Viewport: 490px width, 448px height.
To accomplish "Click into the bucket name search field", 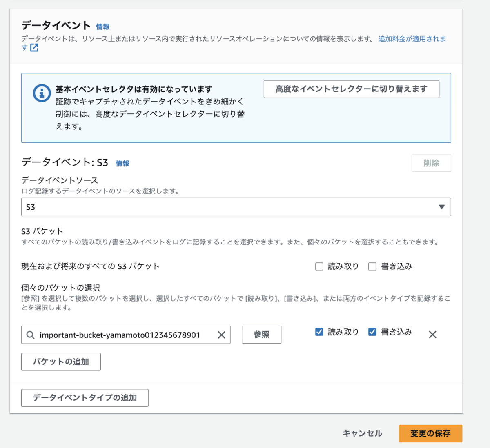I will [126, 335].
